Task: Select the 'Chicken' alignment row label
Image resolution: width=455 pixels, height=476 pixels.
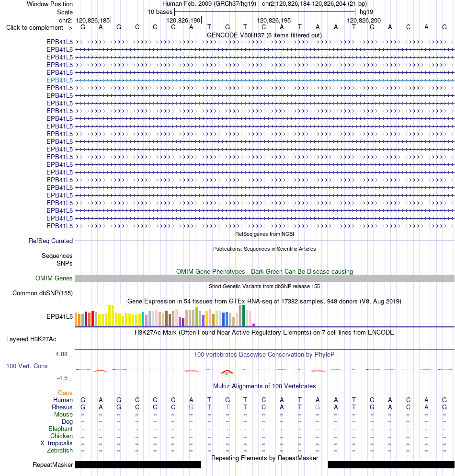Action: (62, 436)
